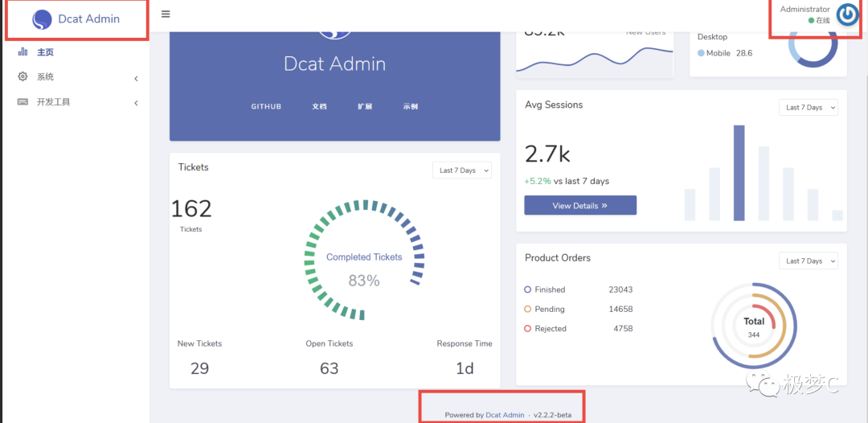Open Product Orders Last 7 Days dropdown
The image size is (868, 423).
tap(809, 261)
